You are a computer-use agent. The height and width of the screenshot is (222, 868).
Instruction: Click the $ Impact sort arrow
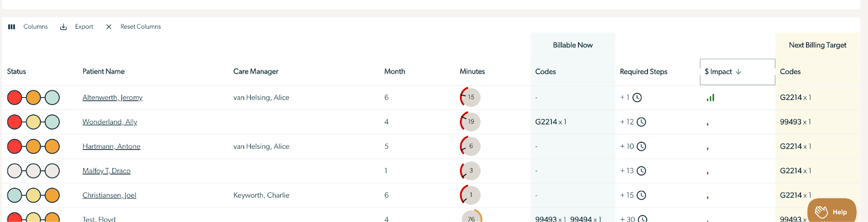pos(738,72)
